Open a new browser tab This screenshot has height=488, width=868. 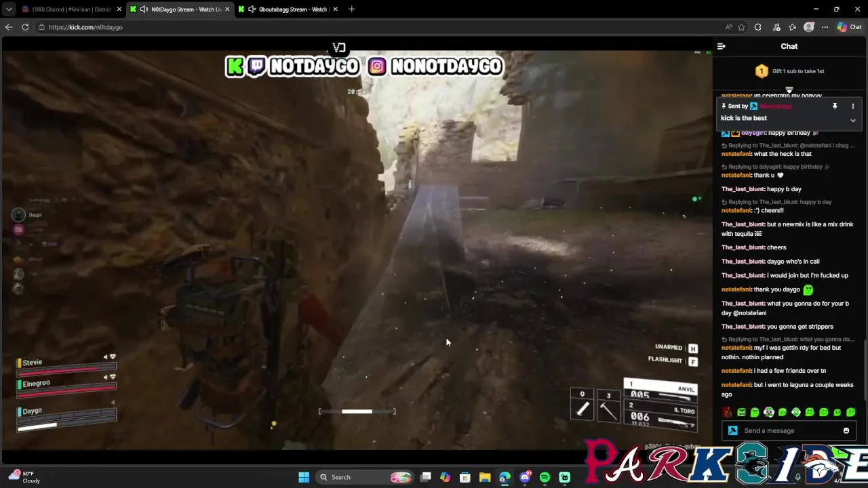pyautogui.click(x=351, y=9)
